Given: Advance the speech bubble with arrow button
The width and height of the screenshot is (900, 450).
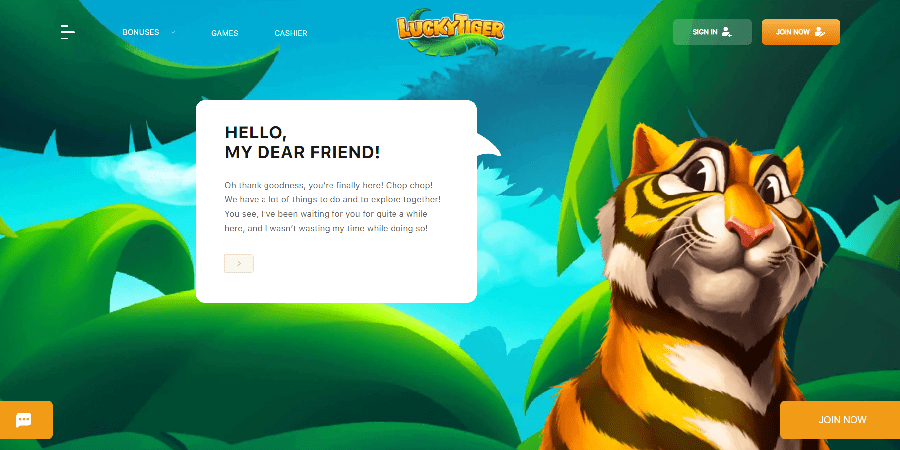Looking at the screenshot, I should 239,263.
